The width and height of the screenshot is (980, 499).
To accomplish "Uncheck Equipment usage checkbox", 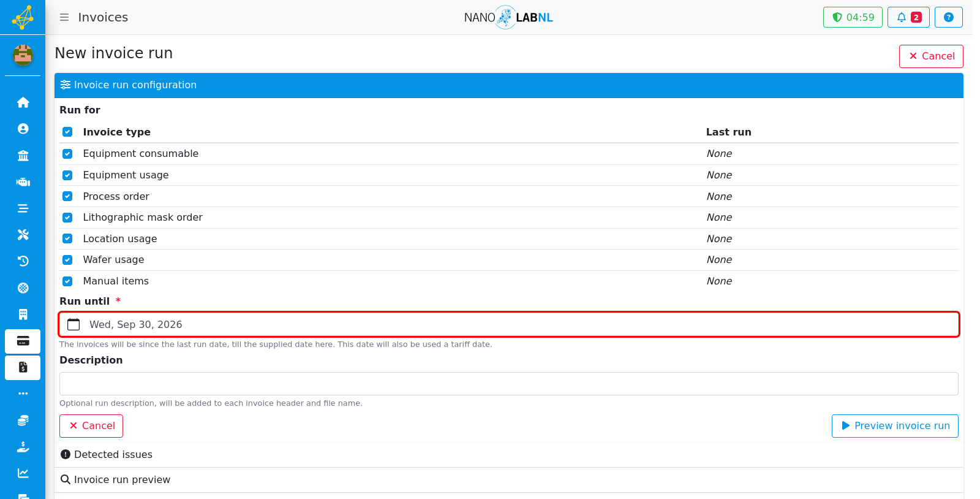I will [x=67, y=175].
